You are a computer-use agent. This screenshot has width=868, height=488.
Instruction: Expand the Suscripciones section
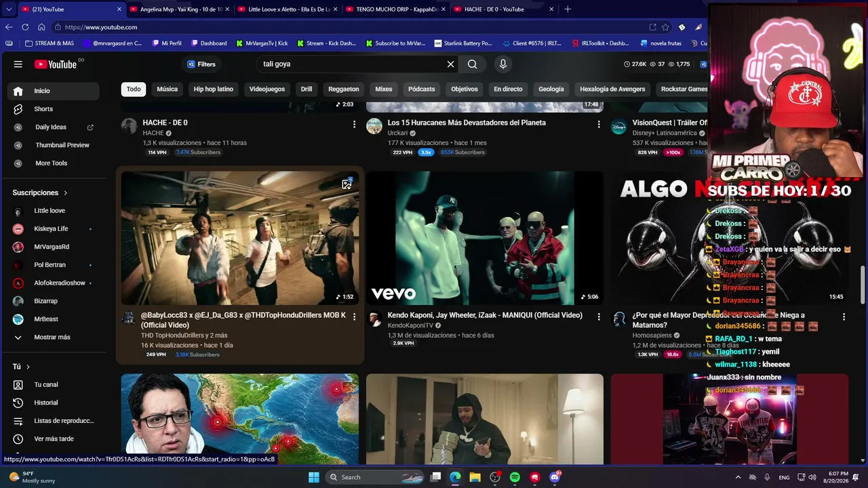pyautogui.click(x=40, y=193)
